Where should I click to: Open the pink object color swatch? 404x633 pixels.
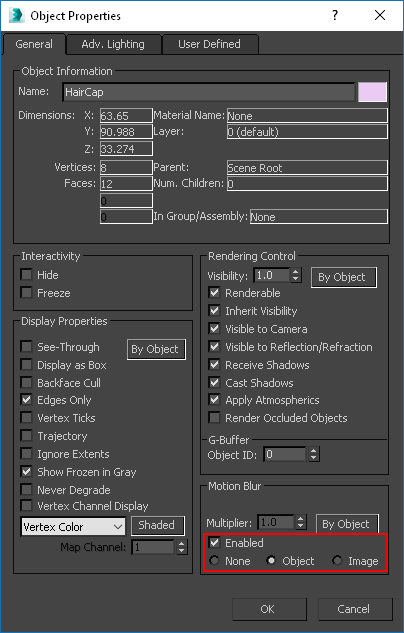coord(372,92)
